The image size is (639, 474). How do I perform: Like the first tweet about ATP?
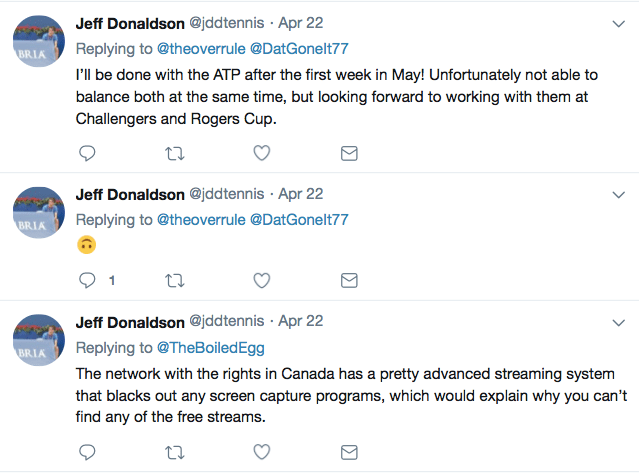tap(261, 153)
